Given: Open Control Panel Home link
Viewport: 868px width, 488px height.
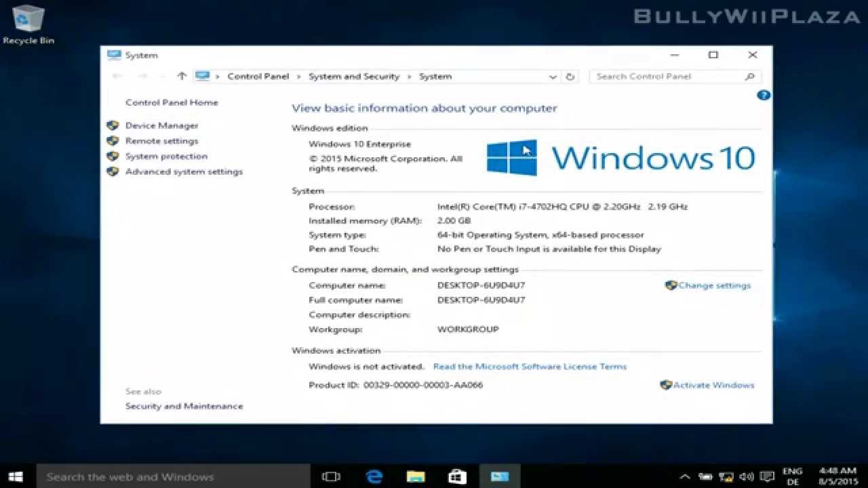Looking at the screenshot, I should pos(172,102).
